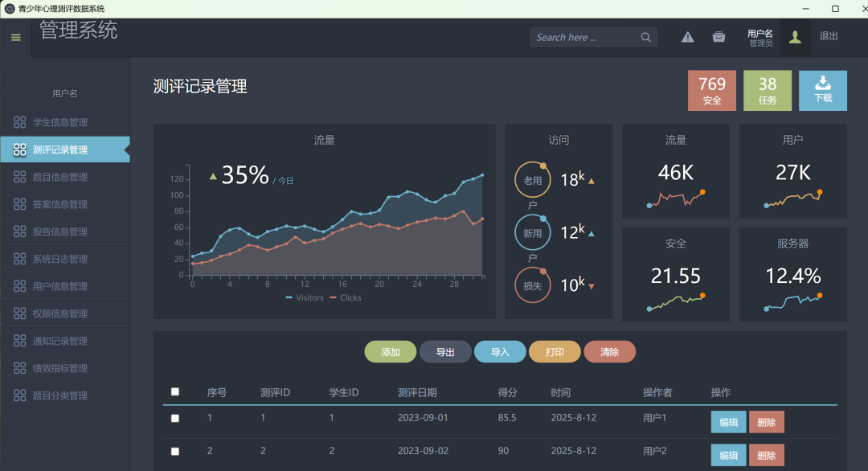Click the 769 安全 status badge

click(711, 90)
